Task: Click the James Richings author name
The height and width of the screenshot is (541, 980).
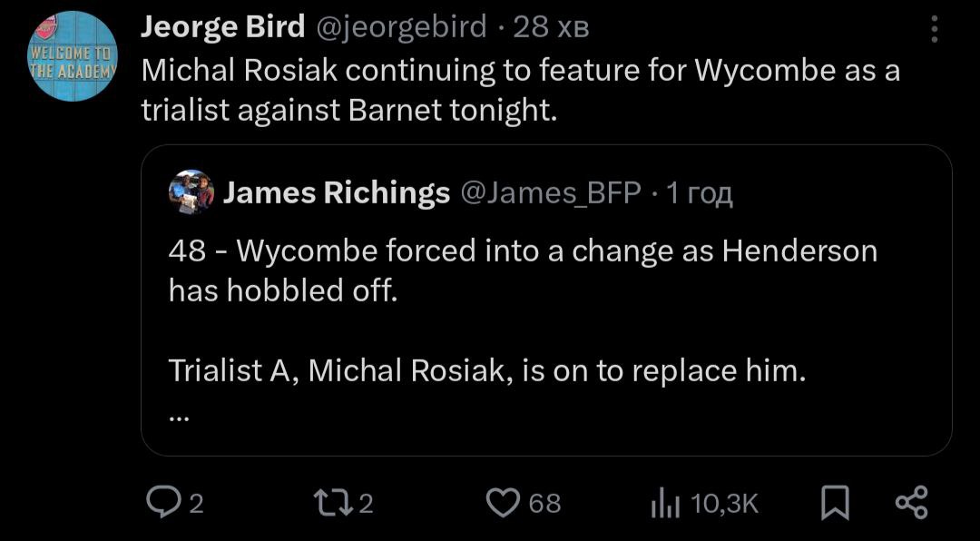Action: coord(337,192)
